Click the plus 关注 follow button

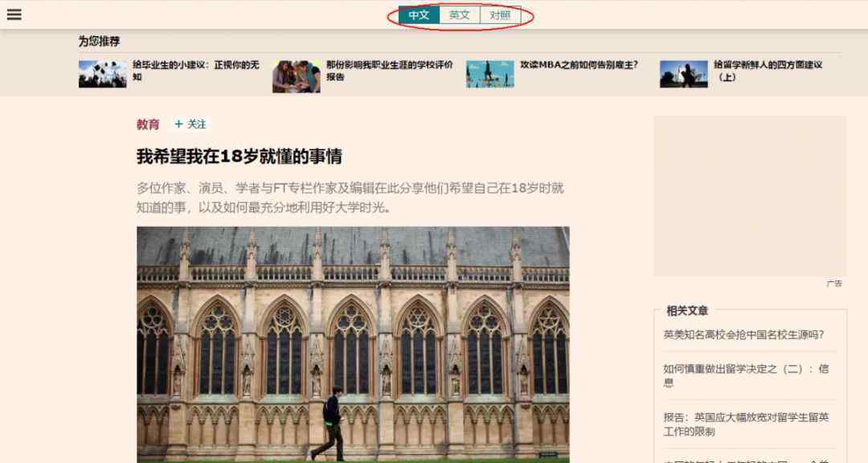tap(190, 125)
